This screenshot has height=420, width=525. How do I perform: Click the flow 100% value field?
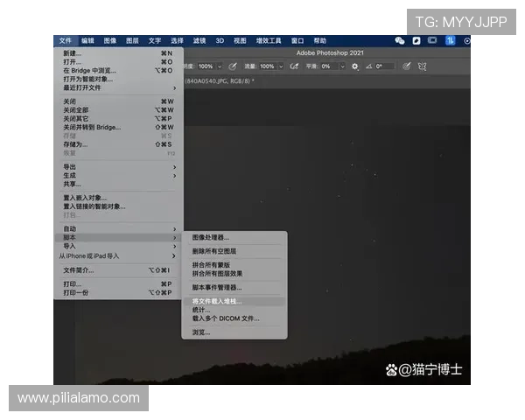pyautogui.click(x=269, y=66)
